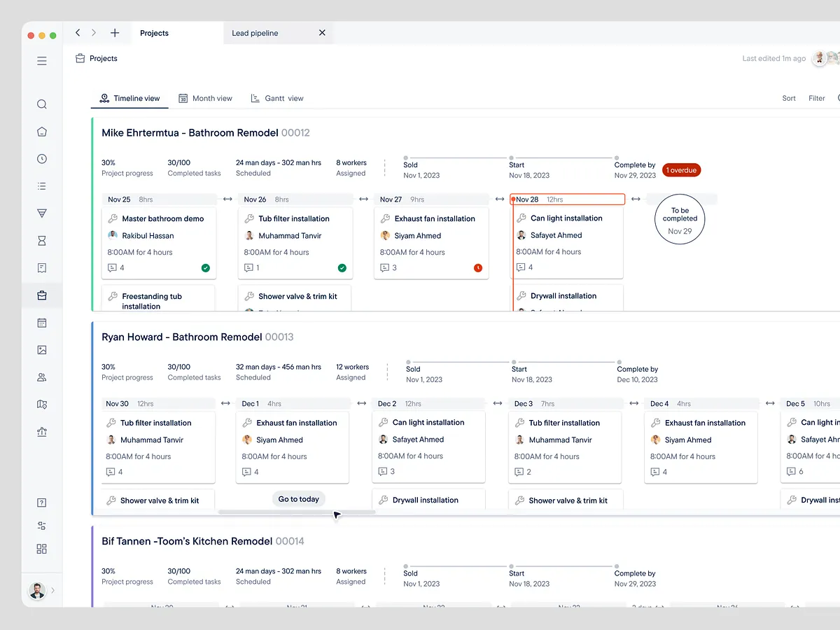Screen dimensions: 840x630
Task: Open search from the left sidebar
Action: click(42, 104)
